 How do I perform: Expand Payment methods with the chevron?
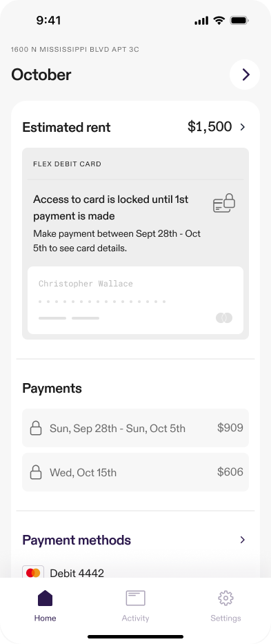click(243, 540)
